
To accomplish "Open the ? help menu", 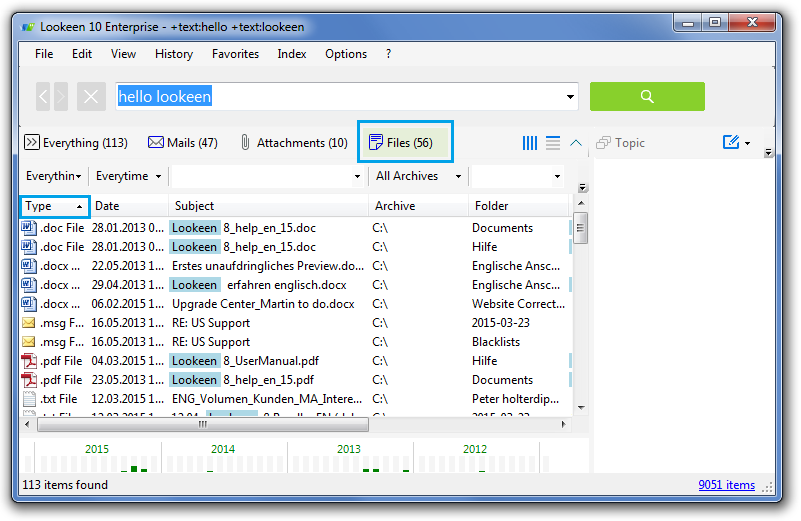I will click(x=388, y=54).
